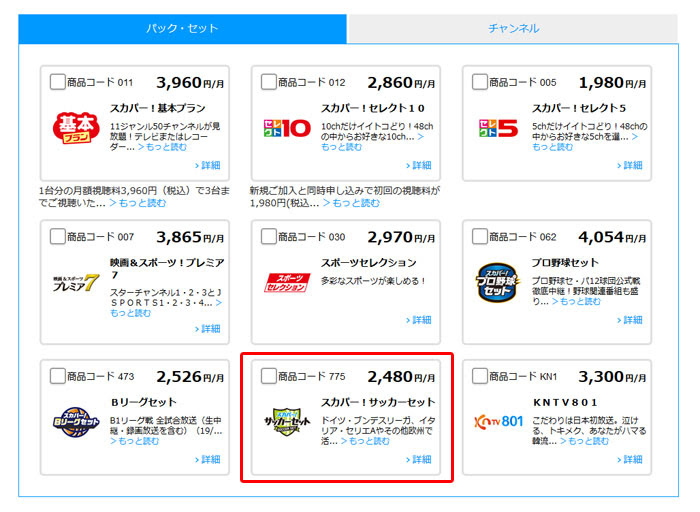Click the セレクト10 logo
The width and height of the screenshot is (700, 512).
coord(287,129)
